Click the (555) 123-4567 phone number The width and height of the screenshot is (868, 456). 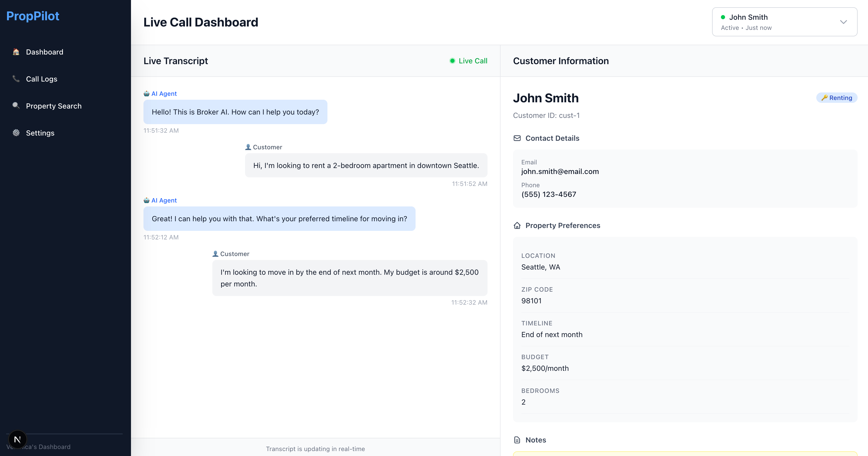pos(549,194)
